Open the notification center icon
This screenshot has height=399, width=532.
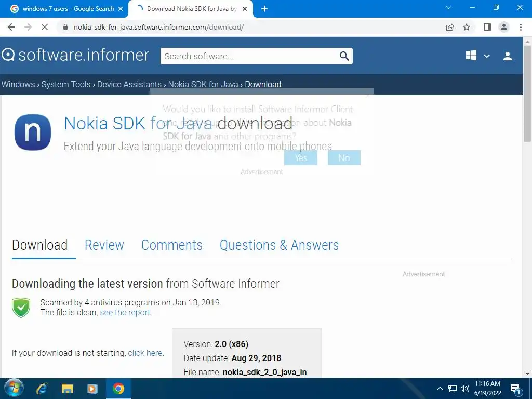pyautogui.click(x=515, y=389)
